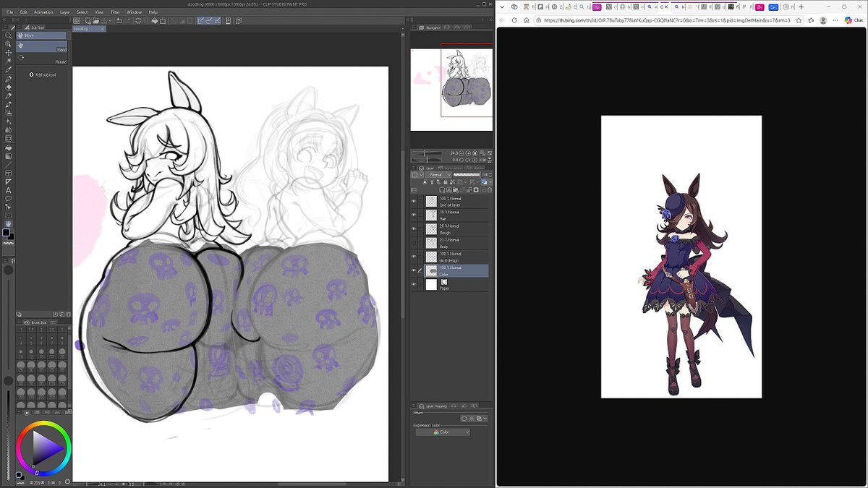The image size is (868, 488).
Task: Select the Fill bucket tool
Action: point(9,147)
